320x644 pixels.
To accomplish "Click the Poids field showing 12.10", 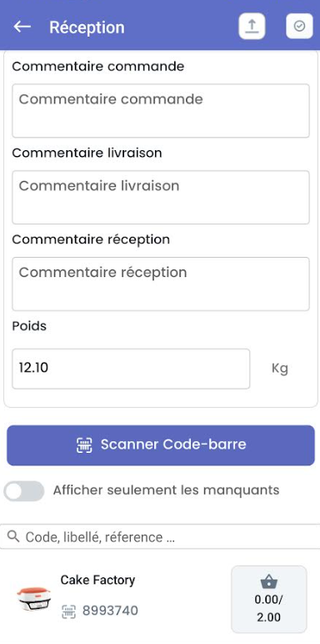I will 131,369.
